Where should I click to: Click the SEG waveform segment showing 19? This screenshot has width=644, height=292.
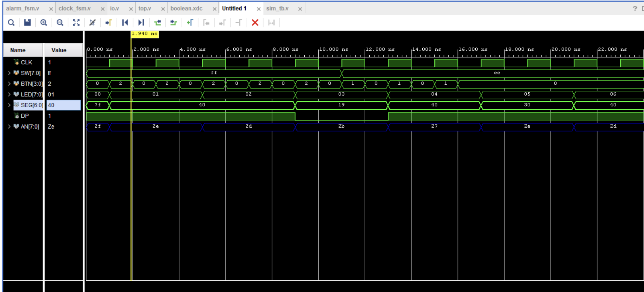(341, 105)
